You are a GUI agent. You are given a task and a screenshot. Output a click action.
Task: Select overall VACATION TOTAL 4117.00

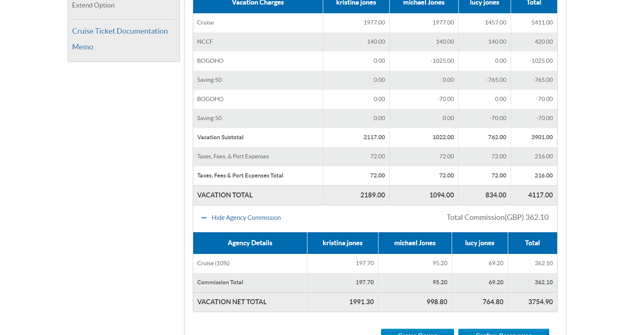541,195
